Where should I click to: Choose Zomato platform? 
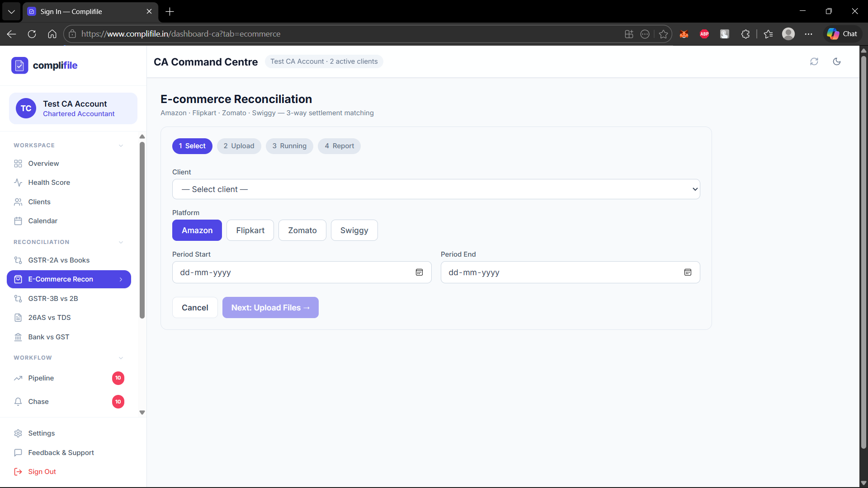coord(302,230)
